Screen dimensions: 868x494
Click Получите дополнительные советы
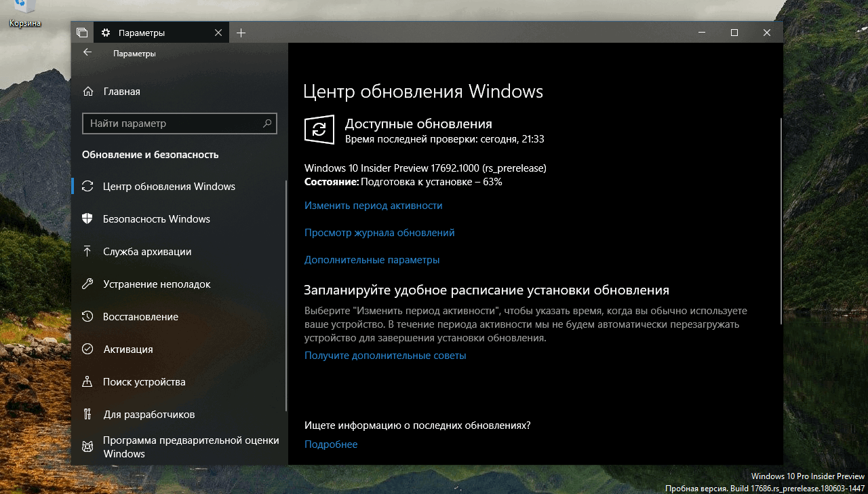[385, 355]
